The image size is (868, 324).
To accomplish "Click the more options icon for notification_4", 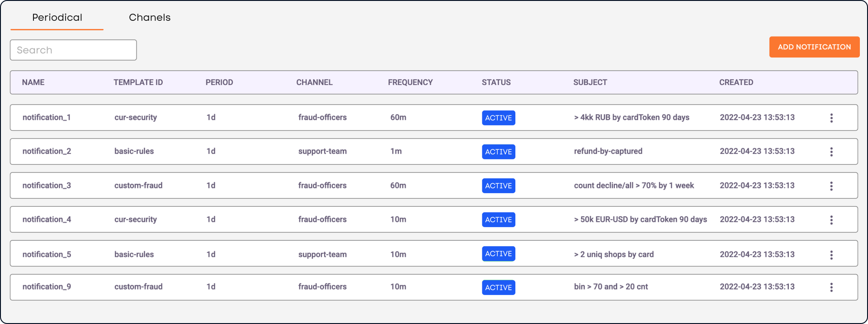I will click(x=831, y=220).
